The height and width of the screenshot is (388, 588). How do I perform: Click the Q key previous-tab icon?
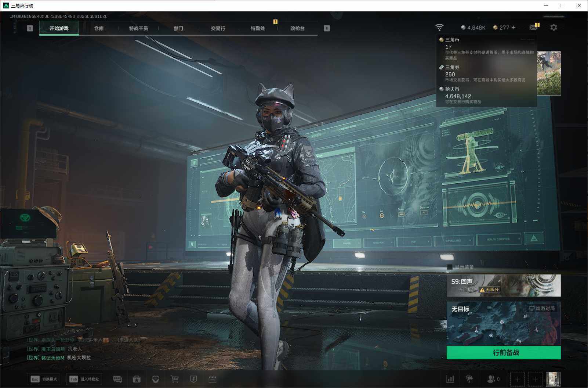pos(30,28)
